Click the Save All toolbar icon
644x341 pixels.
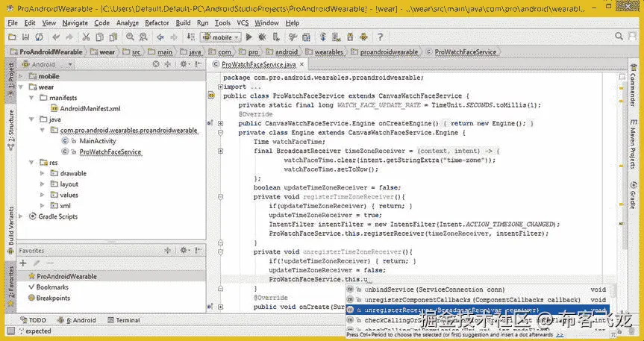click(25, 37)
